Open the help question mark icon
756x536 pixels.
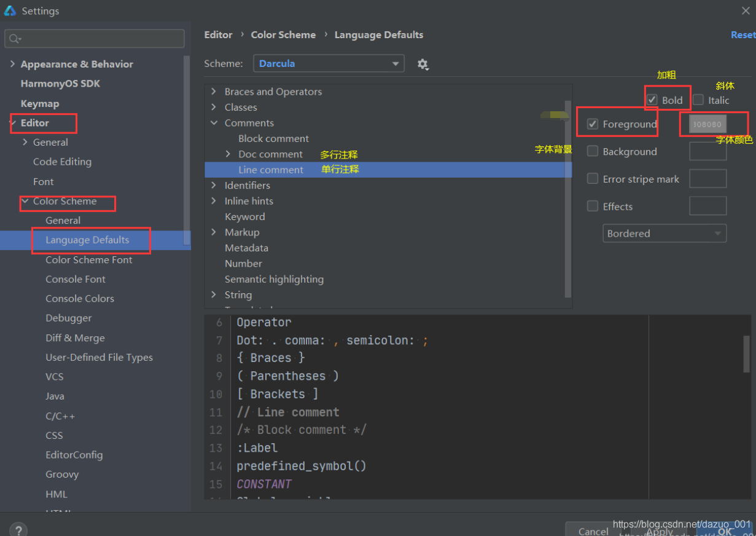pyautogui.click(x=18, y=530)
